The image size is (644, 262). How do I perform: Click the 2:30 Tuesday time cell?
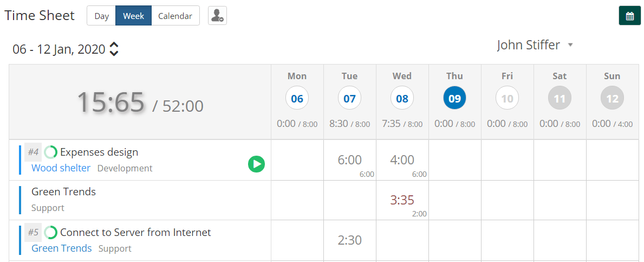[x=349, y=240]
